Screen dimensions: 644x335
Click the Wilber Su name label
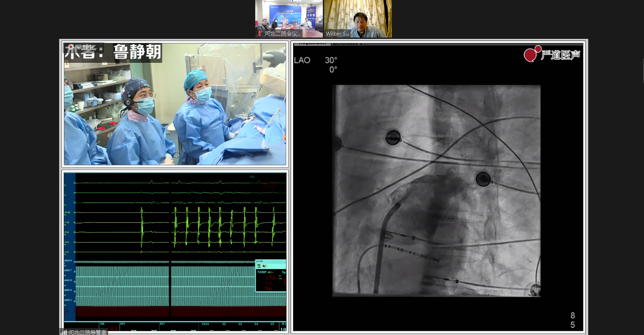(x=337, y=34)
